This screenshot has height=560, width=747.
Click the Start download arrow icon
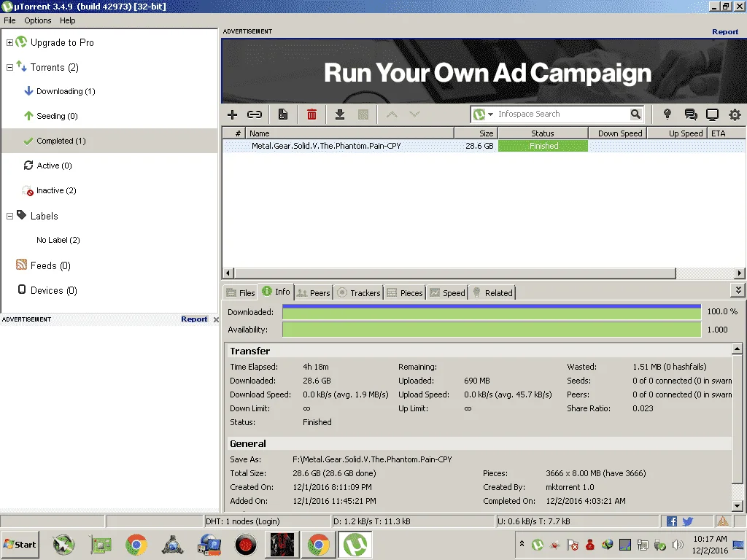[x=340, y=114]
